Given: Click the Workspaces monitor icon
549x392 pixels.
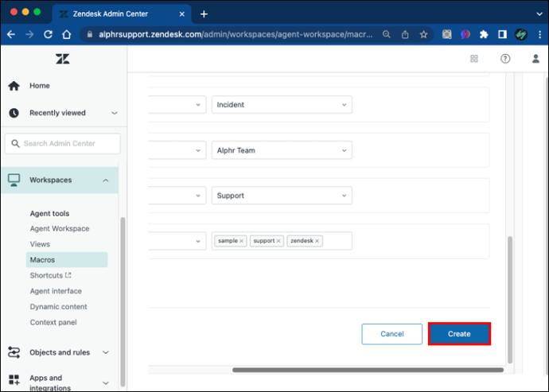Looking at the screenshot, I should [x=14, y=180].
